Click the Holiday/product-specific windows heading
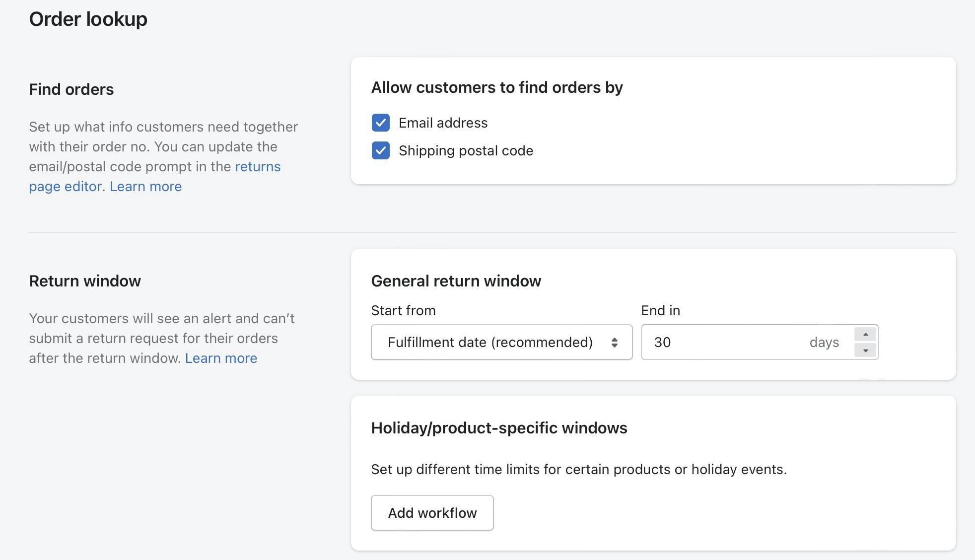Viewport: 975px width, 560px height. (x=499, y=428)
